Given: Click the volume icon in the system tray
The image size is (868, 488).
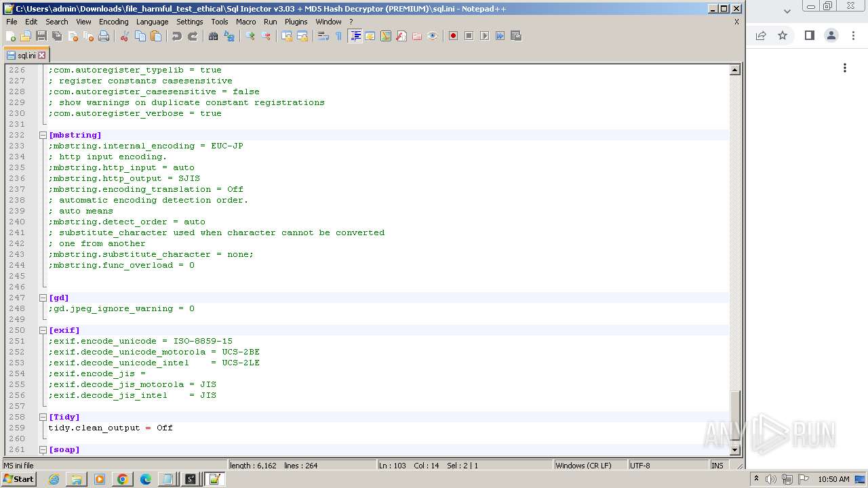Looking at the screenshot, I should point(771,479).
